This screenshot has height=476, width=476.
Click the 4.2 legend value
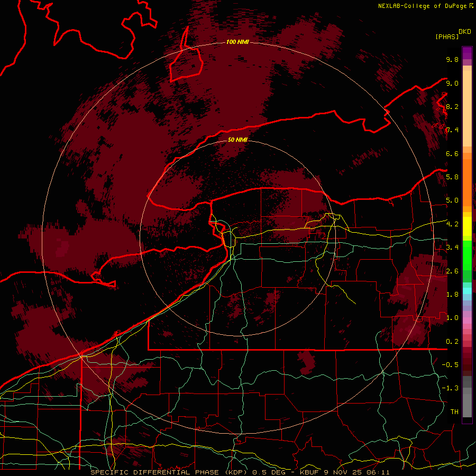click(452, 224)
